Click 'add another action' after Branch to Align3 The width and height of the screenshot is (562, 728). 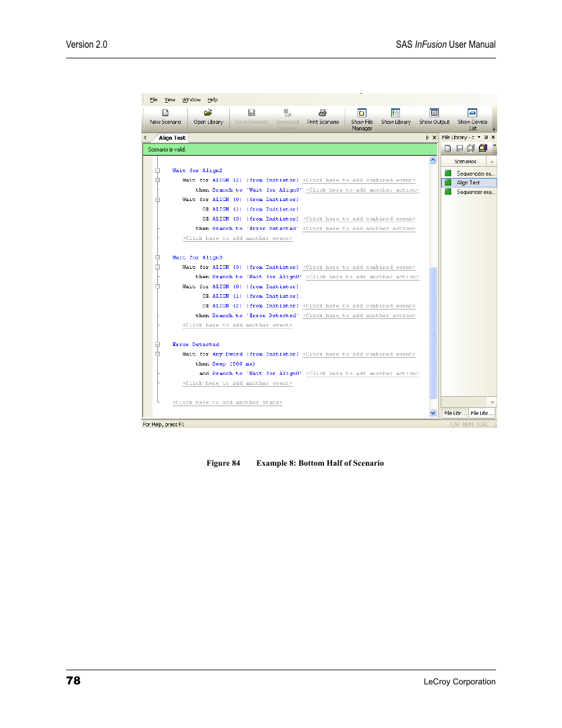[362, 190]
